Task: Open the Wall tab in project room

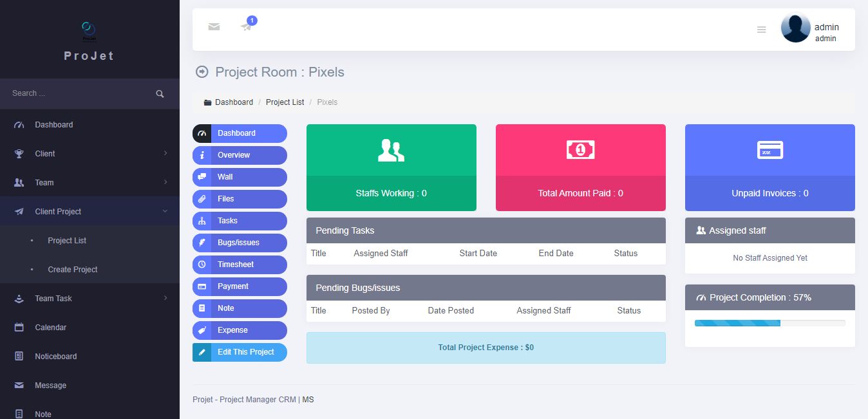Action: pos(240,177)
